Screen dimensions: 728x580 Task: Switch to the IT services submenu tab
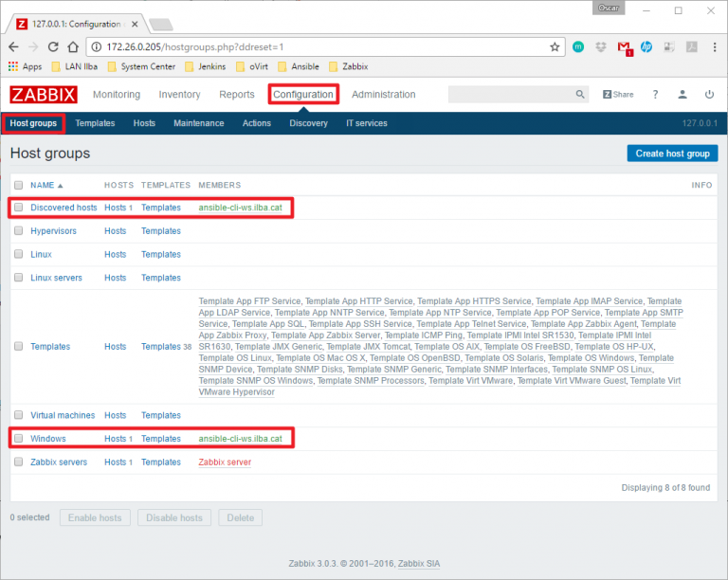click(367, 123)
